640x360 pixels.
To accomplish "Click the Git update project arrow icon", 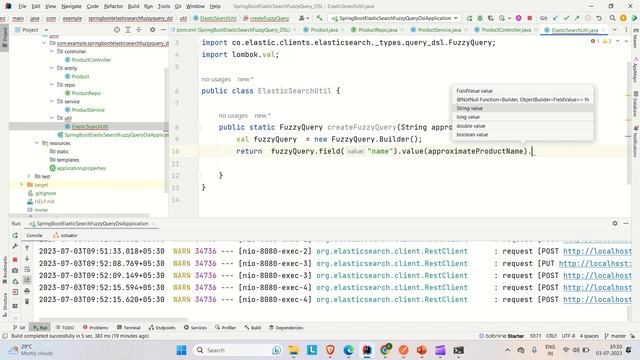I will click(555, 18).
